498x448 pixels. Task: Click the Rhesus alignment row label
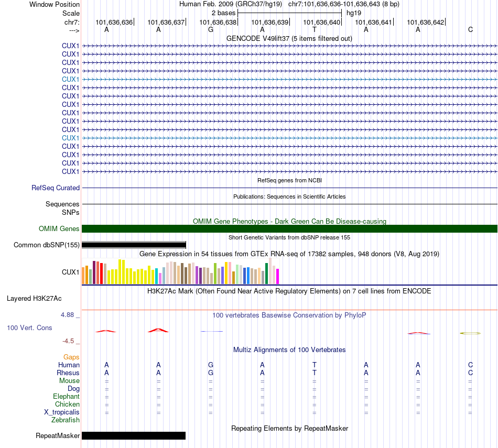coord(68,373)
